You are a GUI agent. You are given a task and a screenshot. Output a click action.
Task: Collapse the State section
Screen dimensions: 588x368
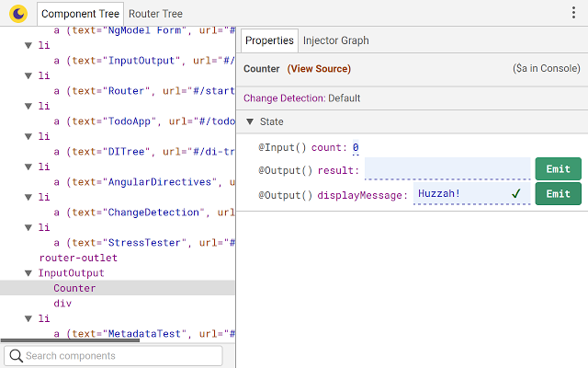249,122
